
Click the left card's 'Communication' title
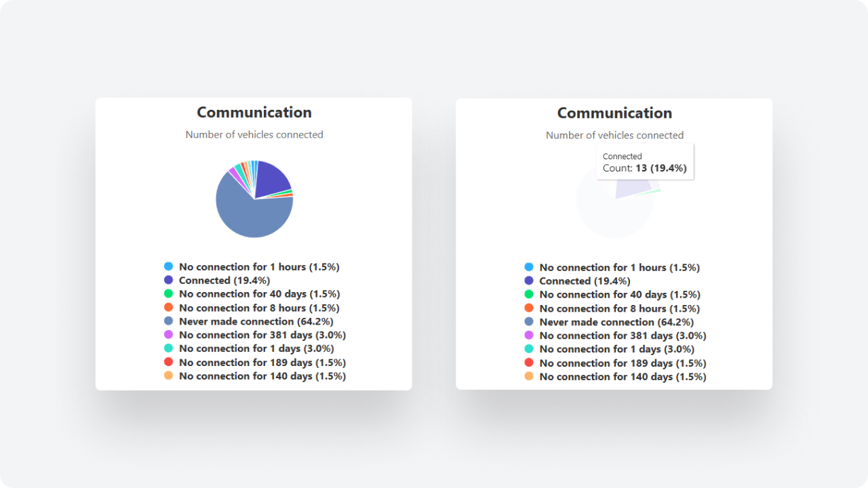[x=254, y=113]
